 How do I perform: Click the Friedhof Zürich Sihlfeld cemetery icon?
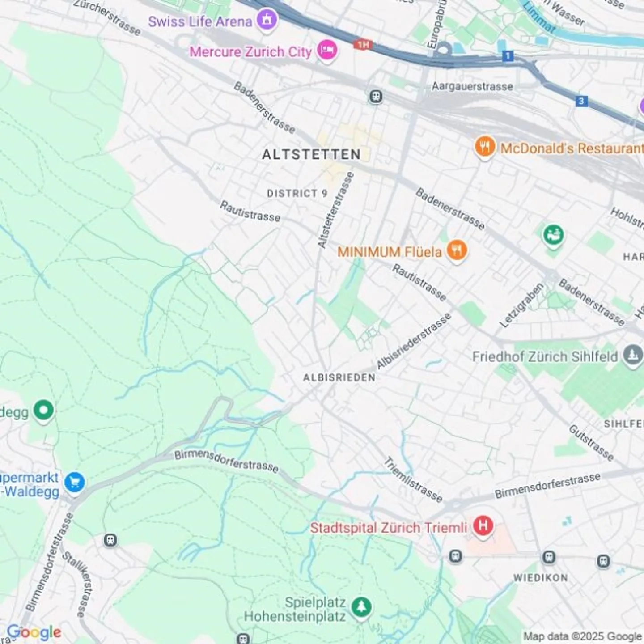[632, 355]
